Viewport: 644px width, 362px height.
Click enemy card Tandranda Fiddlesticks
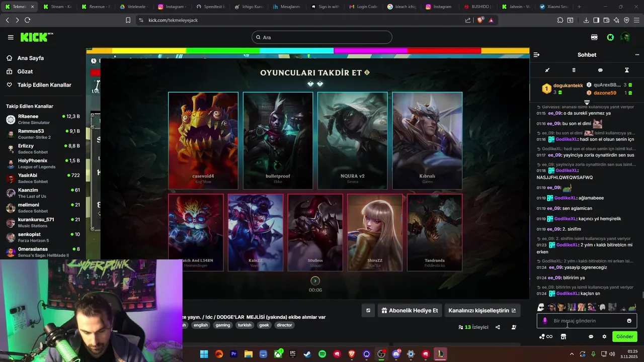click(x=435, y=233)
